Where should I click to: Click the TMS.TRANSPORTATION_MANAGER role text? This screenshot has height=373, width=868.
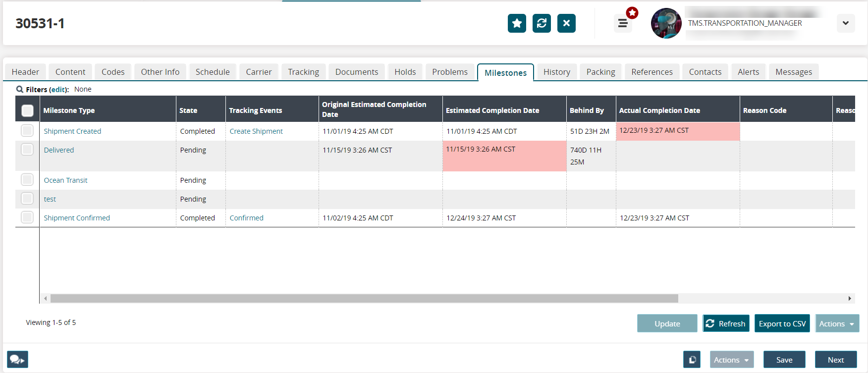(745, 23)
